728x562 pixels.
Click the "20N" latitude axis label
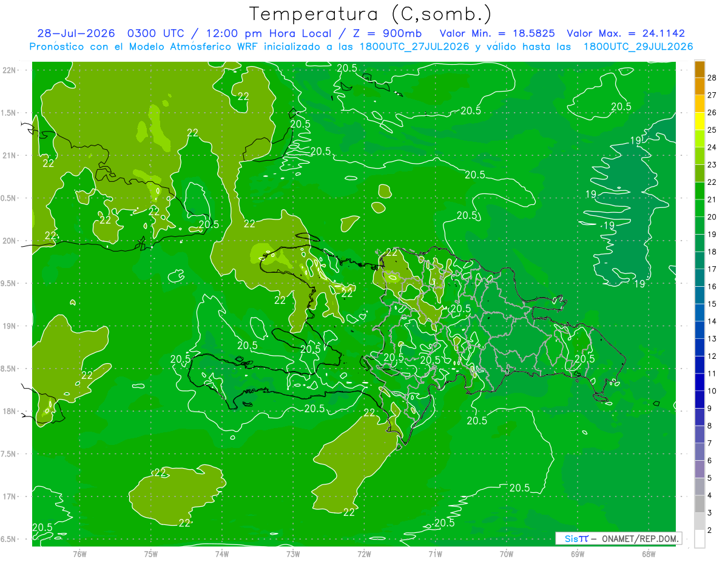pyautogui.click(x=8, y=241)
